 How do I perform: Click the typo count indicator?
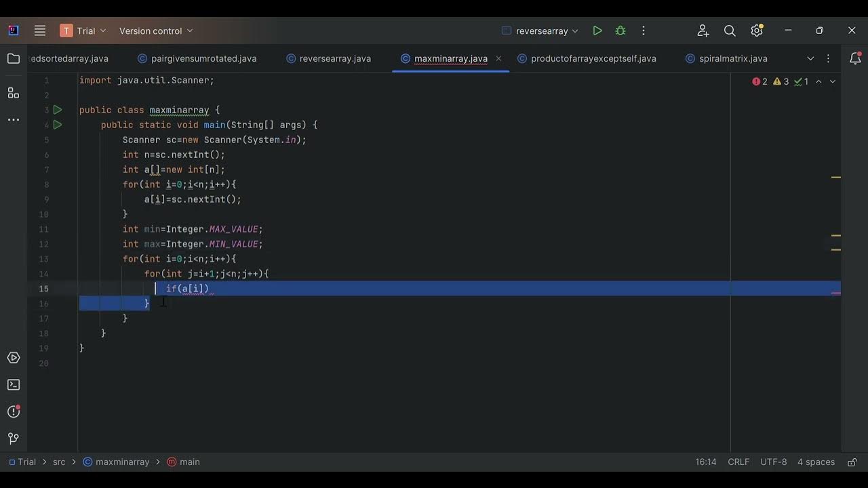[802, 81]
